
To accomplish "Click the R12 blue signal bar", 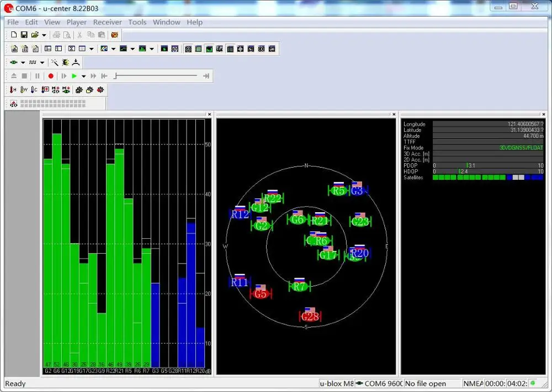I will pos(191,296).
